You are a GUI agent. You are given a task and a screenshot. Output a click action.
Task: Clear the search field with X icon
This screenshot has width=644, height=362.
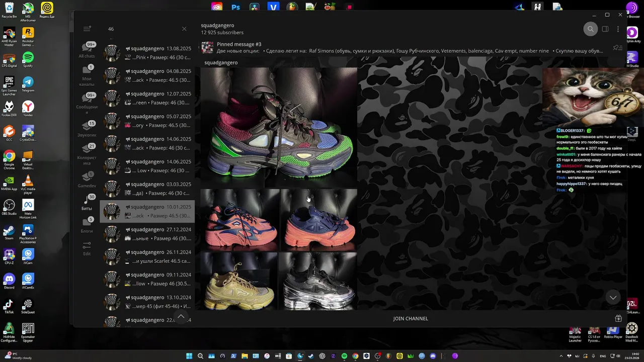(x=184, y=29)
